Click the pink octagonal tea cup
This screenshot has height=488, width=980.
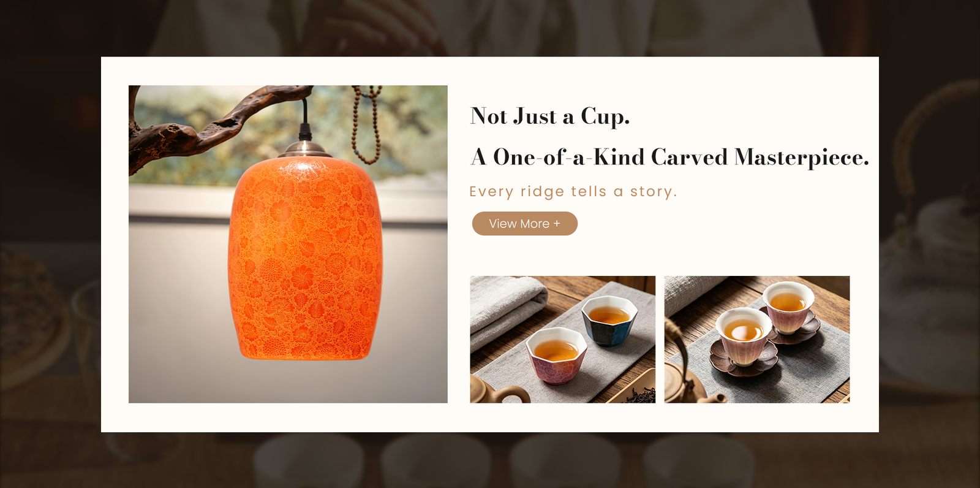coord(557,355)
